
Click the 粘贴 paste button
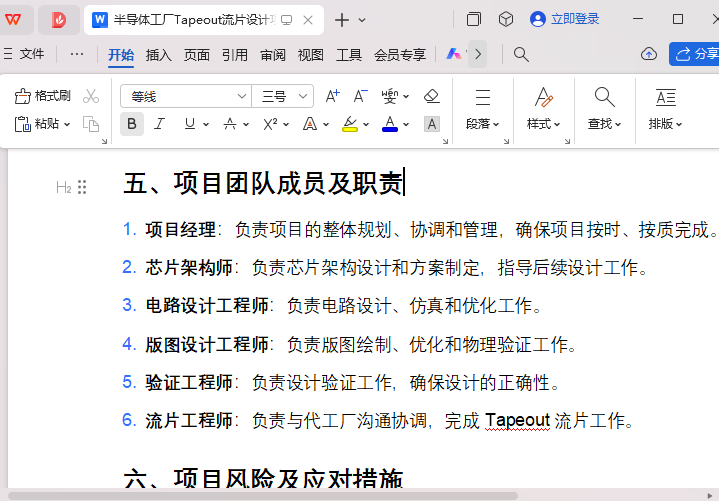pos(36,124)
